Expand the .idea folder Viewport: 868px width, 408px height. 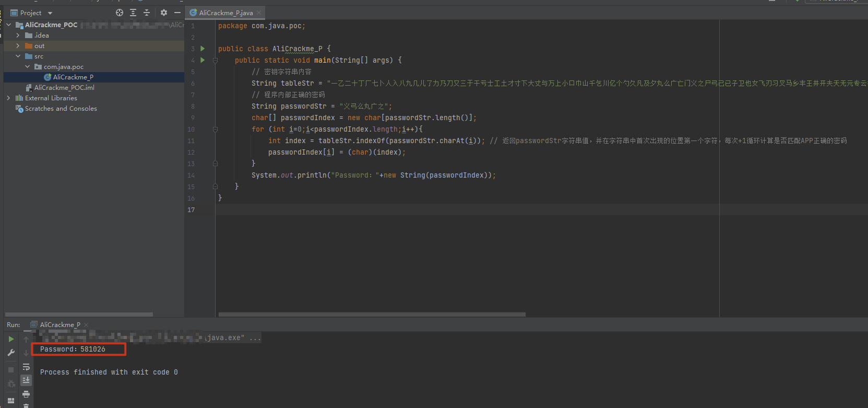[18, 35]
